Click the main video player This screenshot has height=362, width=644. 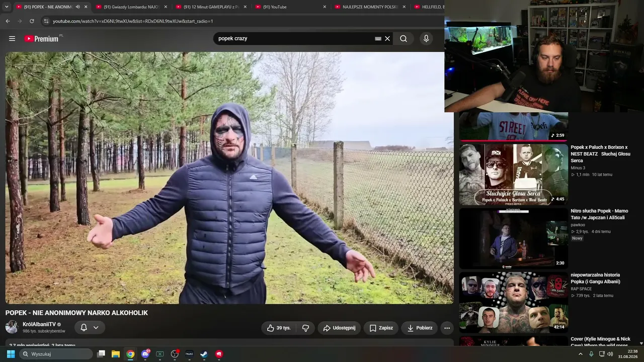229,178
